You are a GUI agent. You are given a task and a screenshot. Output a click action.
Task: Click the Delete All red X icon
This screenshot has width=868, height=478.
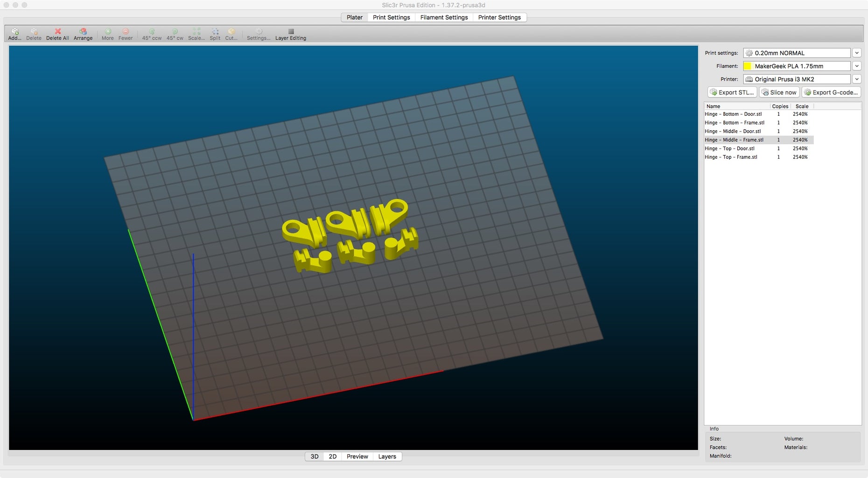[57, 31]
